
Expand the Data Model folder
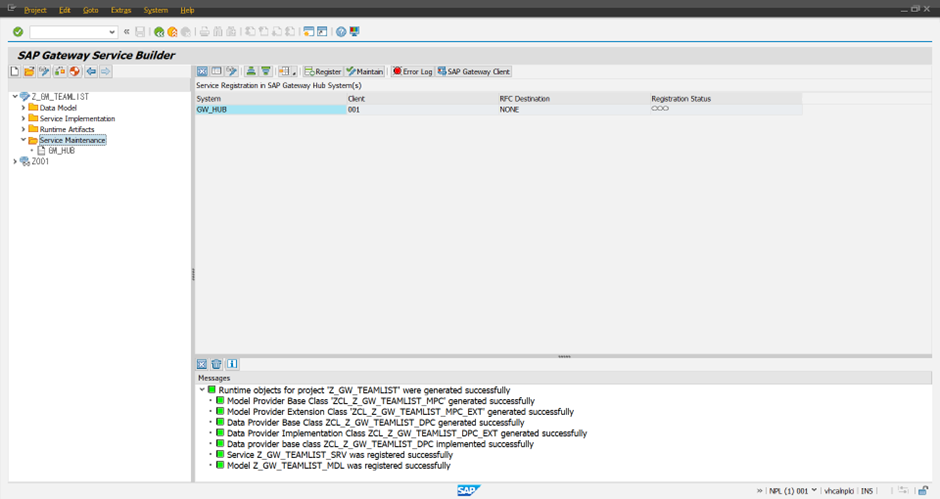23,108
